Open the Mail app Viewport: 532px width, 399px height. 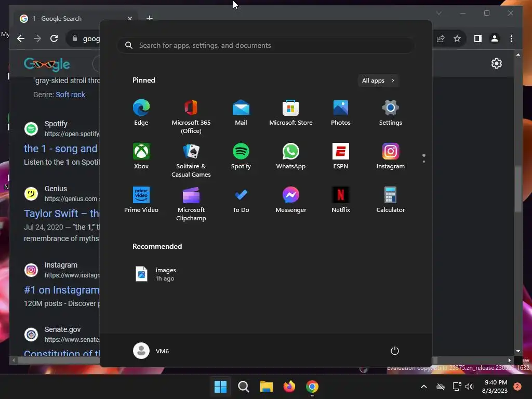coord(241,113)
